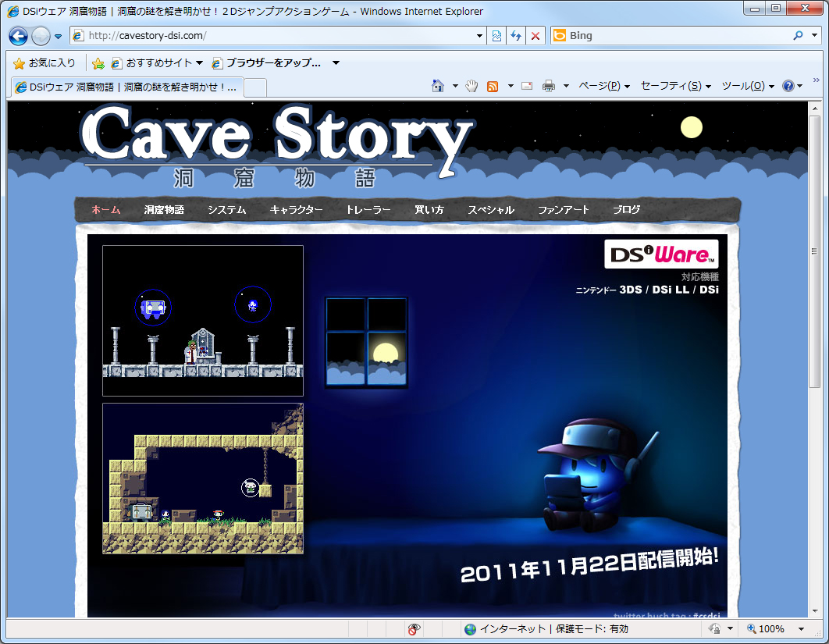The height and width of the screenshot is (644, 829).
Task: Click inside the address bar field
Action: tap(273, 36)
